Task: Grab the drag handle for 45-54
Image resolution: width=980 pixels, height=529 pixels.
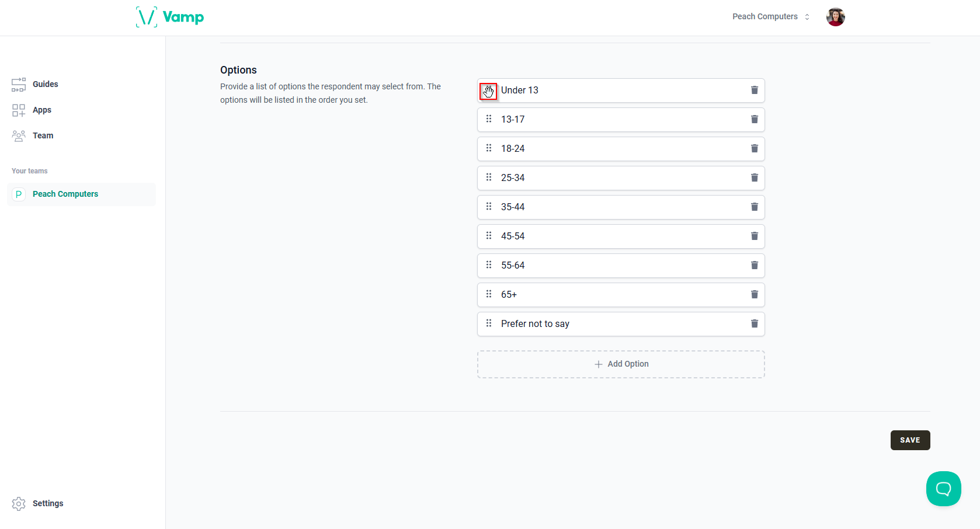Action: (489, 236)
